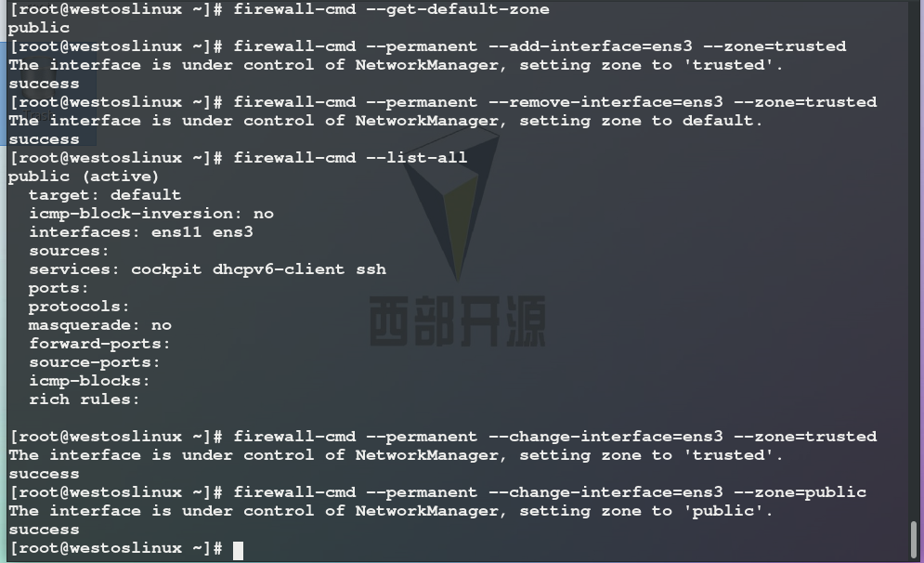Click 'ens11' in the interfaces line

tap(176, 232)
